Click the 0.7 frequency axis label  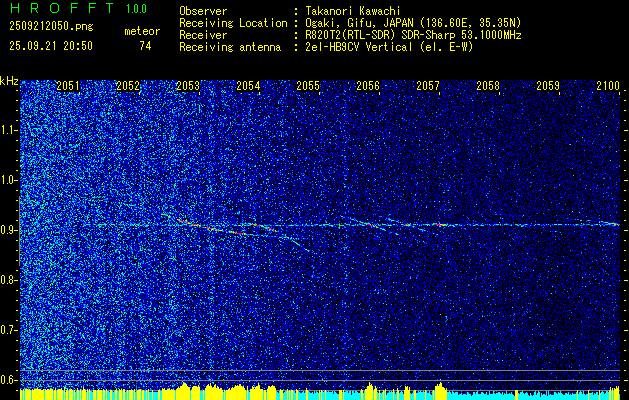click(8, 330)
